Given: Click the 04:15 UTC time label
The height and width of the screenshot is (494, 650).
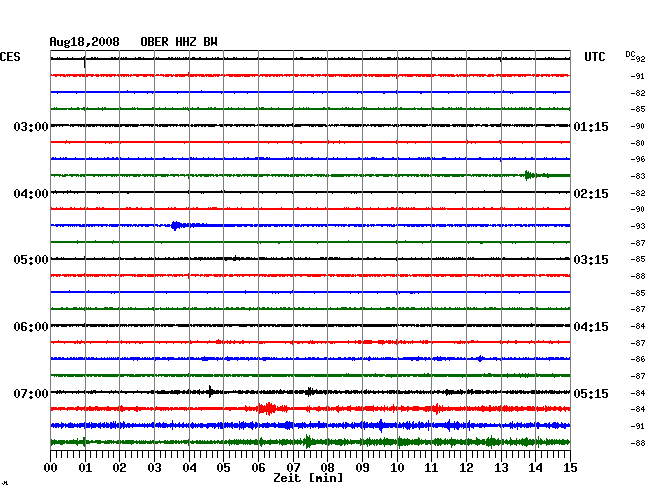Looking at the screenshot, I should pyautogui.click(x=591, y=327).
